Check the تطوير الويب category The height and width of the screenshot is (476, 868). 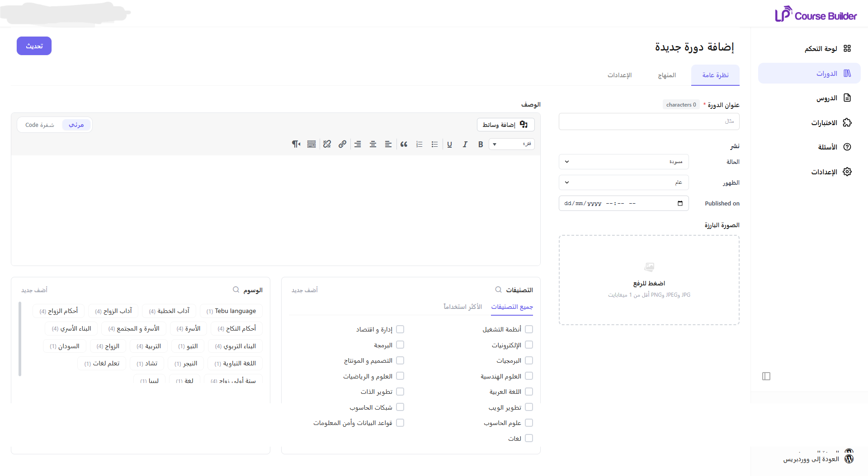(529, 407)
